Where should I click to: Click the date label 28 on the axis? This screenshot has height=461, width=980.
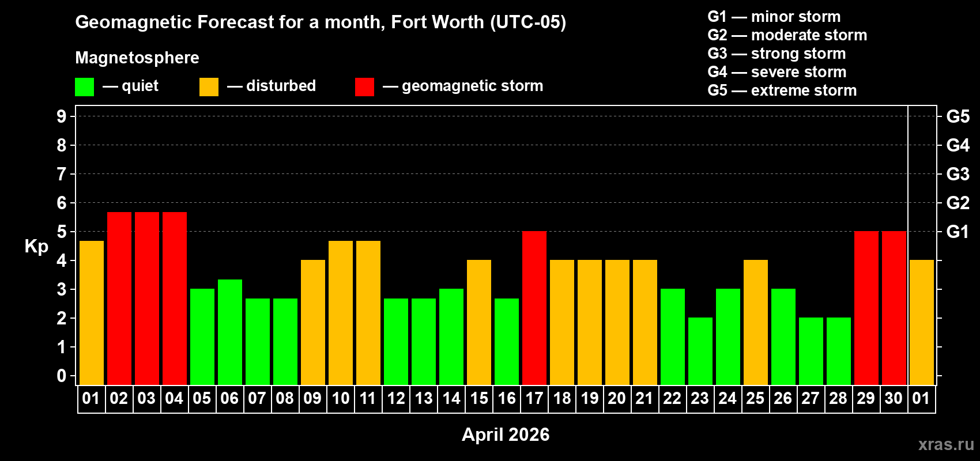[838, 399]
